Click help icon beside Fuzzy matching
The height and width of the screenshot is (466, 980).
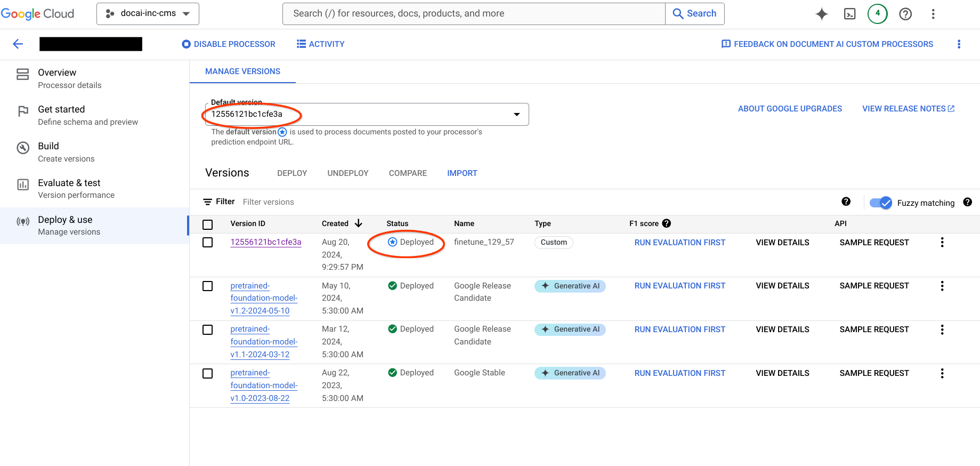(x=967, y=202)
